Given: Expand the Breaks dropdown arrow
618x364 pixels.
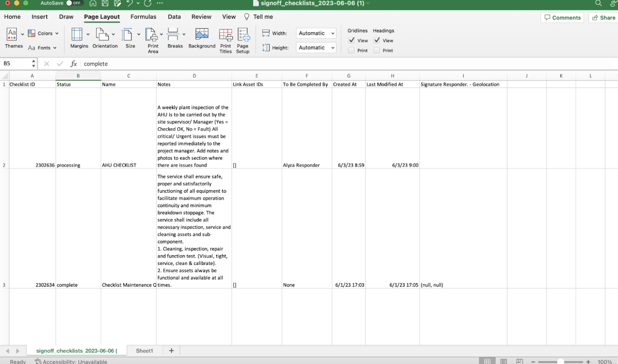Looking at the screenshot, I should (184, 34).
